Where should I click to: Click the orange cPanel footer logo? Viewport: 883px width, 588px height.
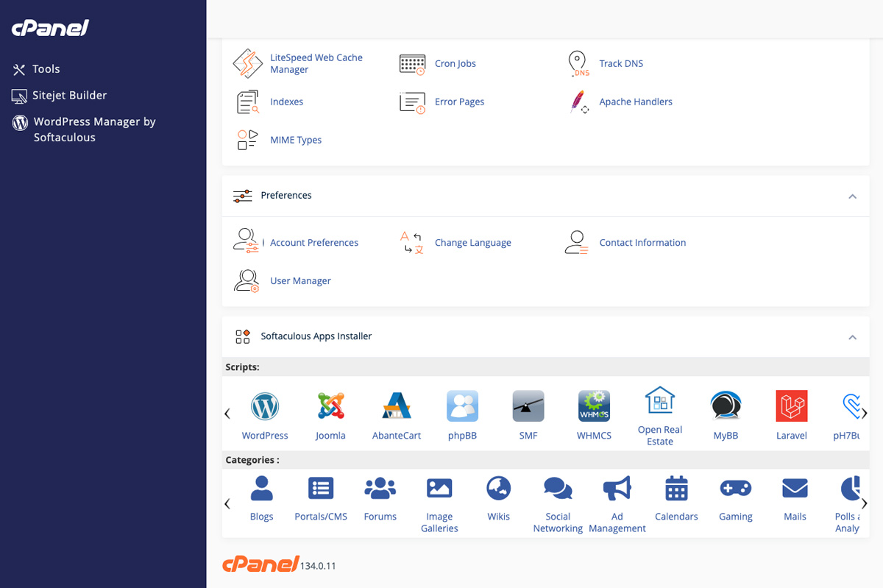(x=260, y=564)
